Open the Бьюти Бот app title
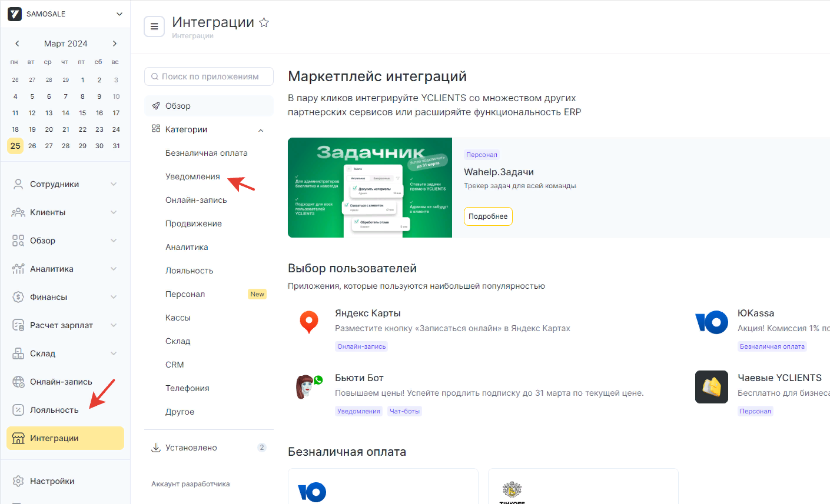The height and width of the screenshot is (504, 830). (359, 378)
